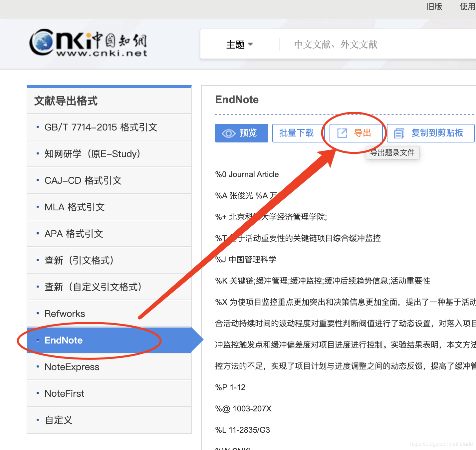Select GB/T 7714-2015 格式引文 format
Screen dimensions: 476x450
click(x=109, y=127)
